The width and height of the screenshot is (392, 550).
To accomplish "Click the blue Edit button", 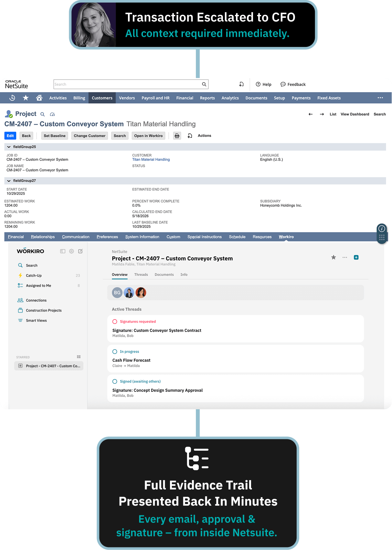I will [x=10, y=136].
